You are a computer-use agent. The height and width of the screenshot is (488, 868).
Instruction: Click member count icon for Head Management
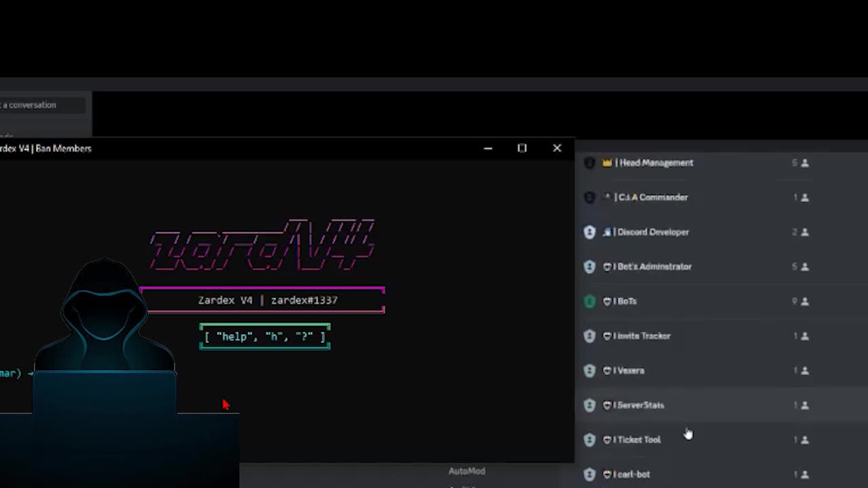pyautogui.click(x=804, y=163)
